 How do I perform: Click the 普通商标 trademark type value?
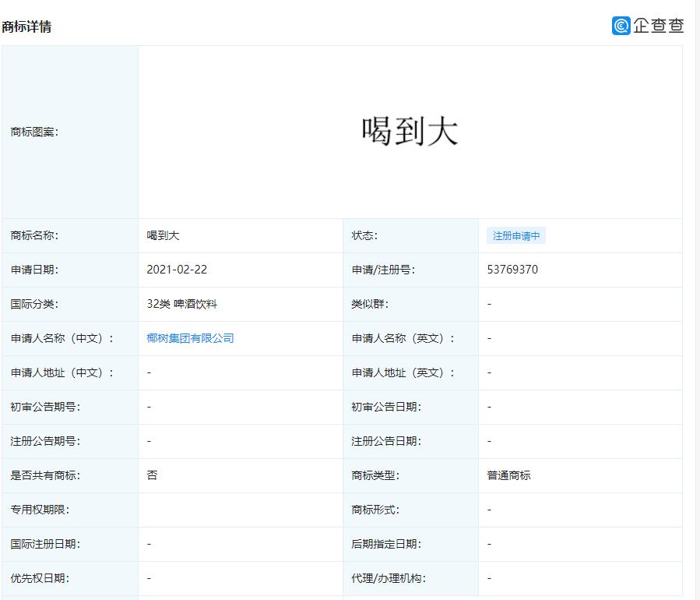tap(508, 475)
